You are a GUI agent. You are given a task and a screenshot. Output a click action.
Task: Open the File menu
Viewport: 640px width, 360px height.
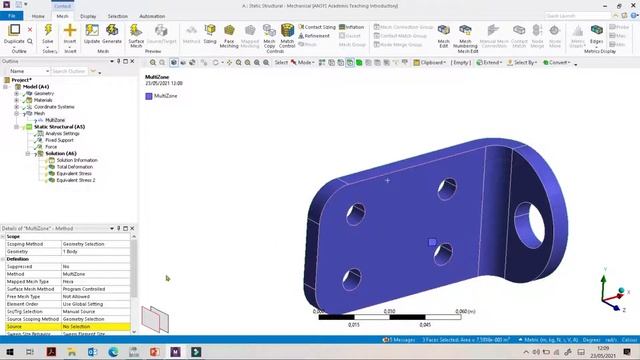(x=12, y=16)
